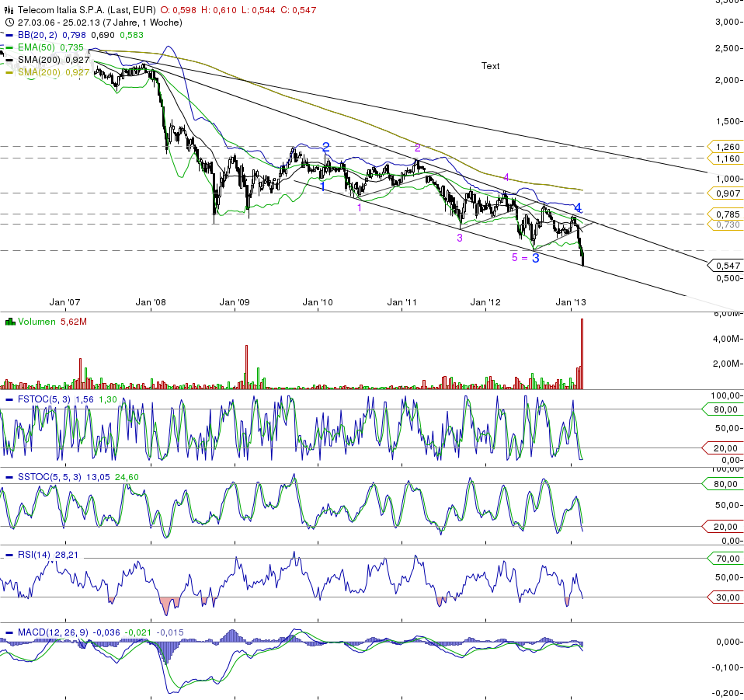This screenshot has height=700, width=744.
Task: Click the 0,907 price level tag
Action: tap(727, 193)
